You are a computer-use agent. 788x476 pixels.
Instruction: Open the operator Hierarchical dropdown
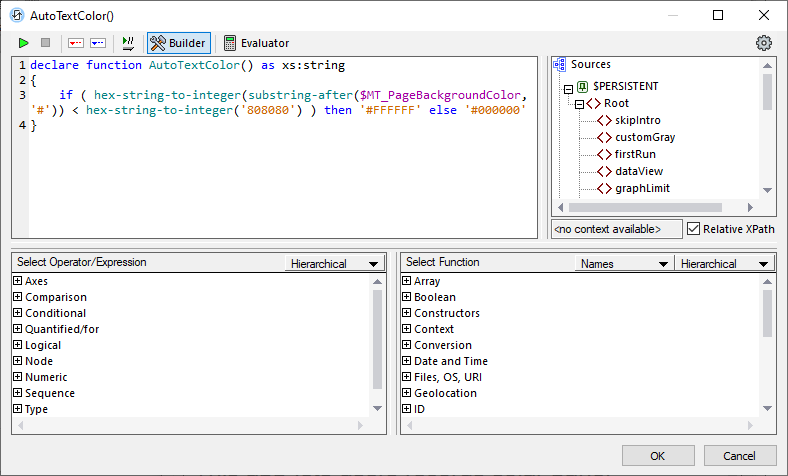(x=334, y=264)
